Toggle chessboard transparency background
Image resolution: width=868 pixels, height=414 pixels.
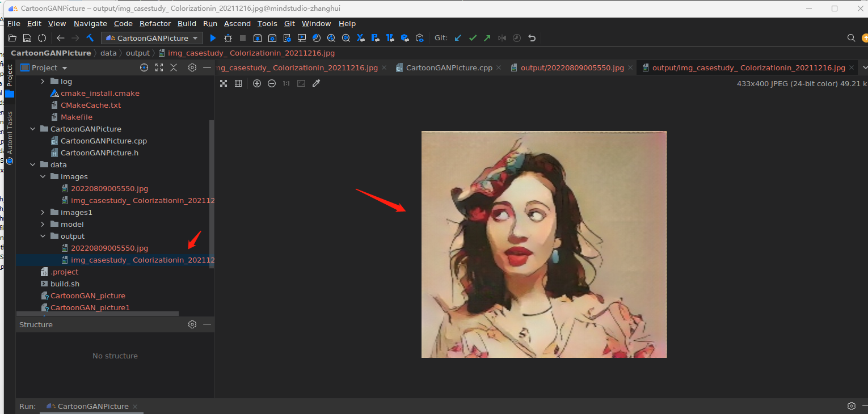click(x=224, y=83)
